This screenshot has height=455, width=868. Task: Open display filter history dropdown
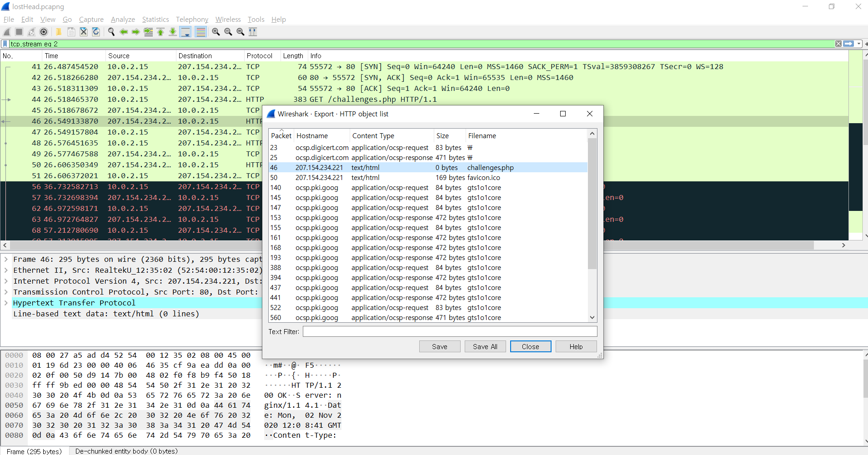click(x=859, y=44)
